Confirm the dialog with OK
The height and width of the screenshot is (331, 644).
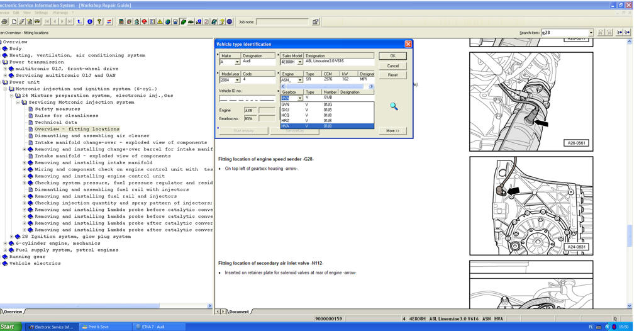point(392,56)
